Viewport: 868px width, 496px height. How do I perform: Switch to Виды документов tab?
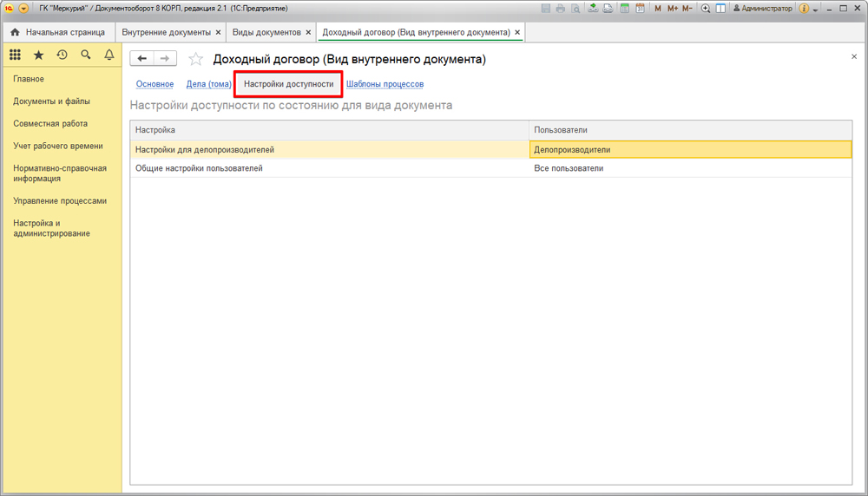coord(266,32)
